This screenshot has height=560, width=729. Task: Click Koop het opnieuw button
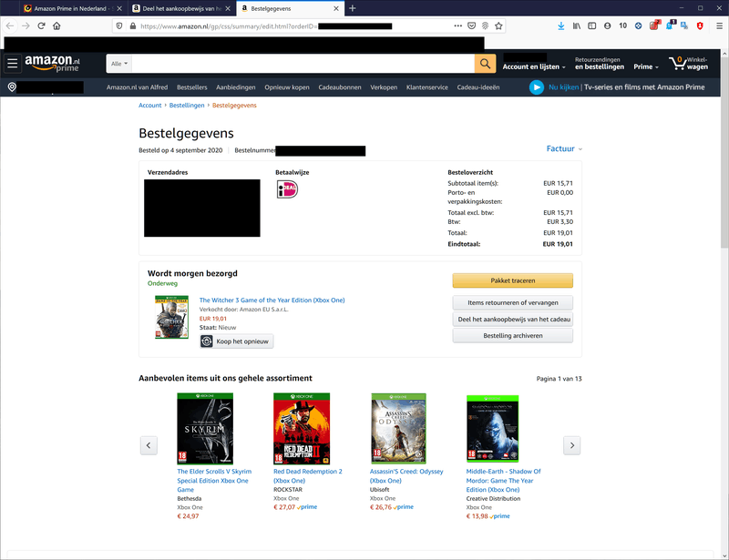(237, 341)
